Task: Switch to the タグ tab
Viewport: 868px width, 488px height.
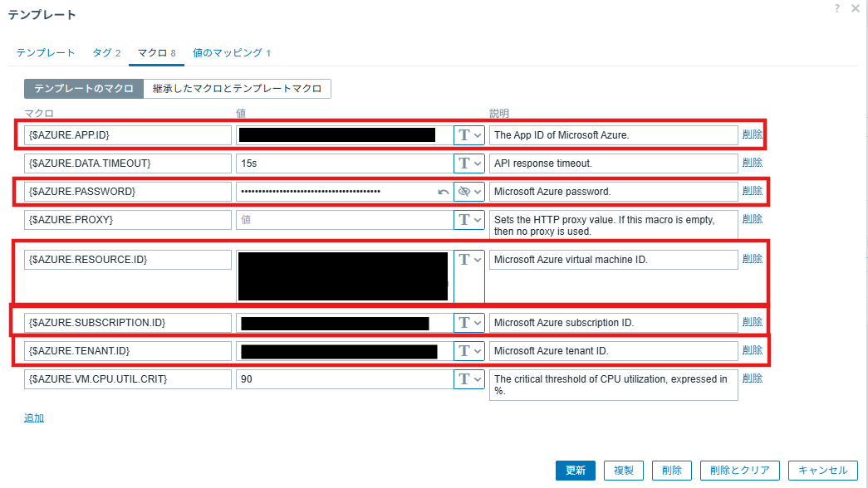Action: tap(106, 53)
